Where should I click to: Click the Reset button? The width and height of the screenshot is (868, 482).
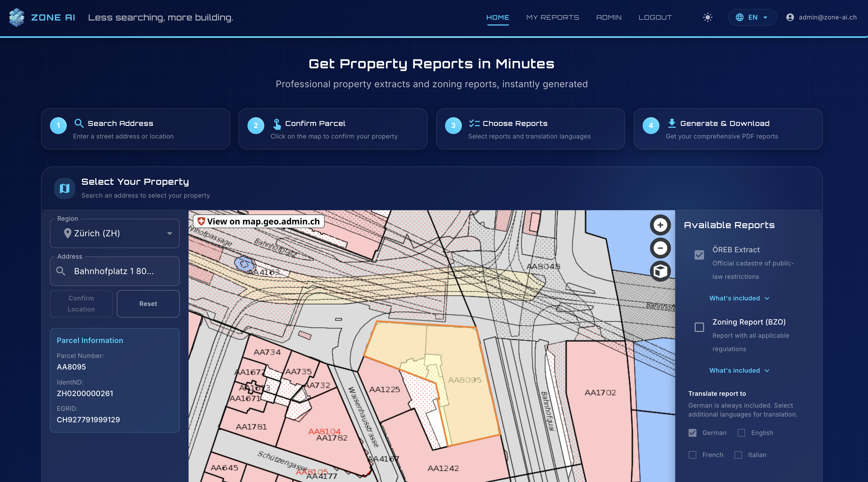tap(148, 304)
